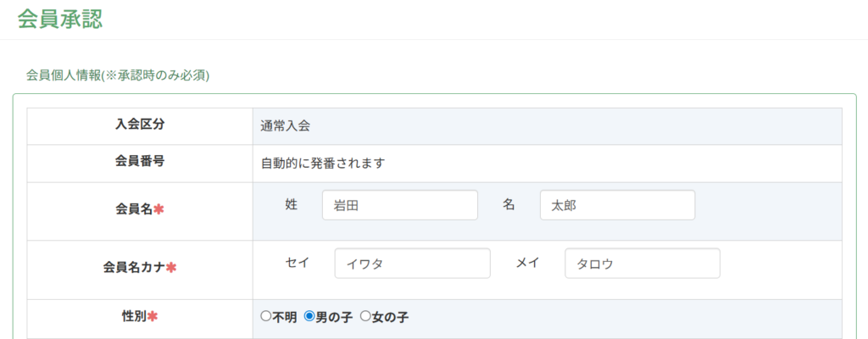
Task: Click the red asterisk beside 会員名
Action: (x=159, y=209)
